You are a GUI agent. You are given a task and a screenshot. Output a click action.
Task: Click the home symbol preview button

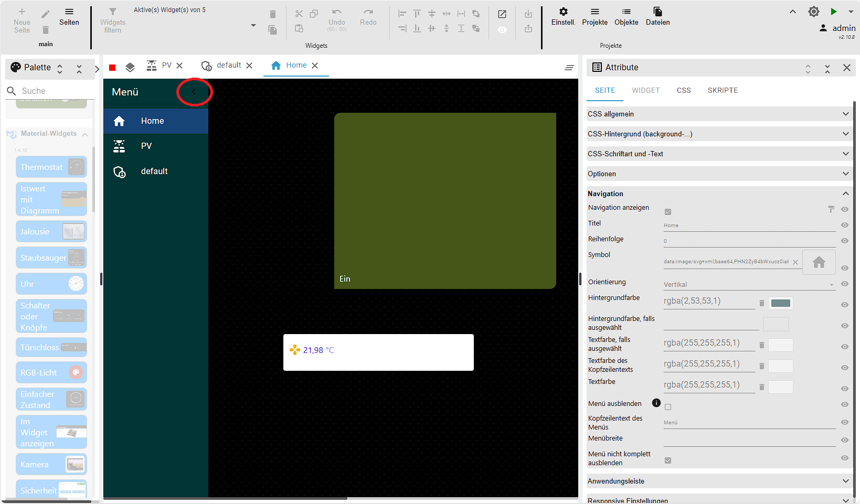point(819,262)
